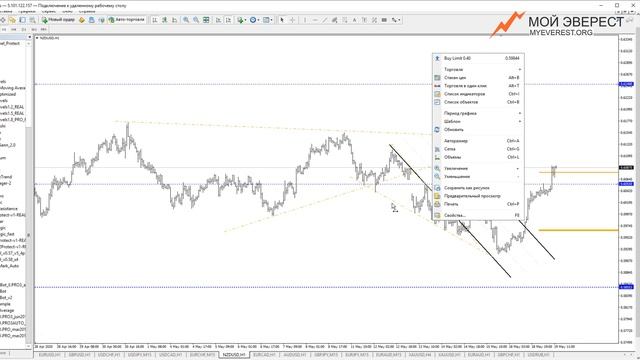Open Список объектов menu entry
Screen dimensions: 640x360
(x=478, y=102)
